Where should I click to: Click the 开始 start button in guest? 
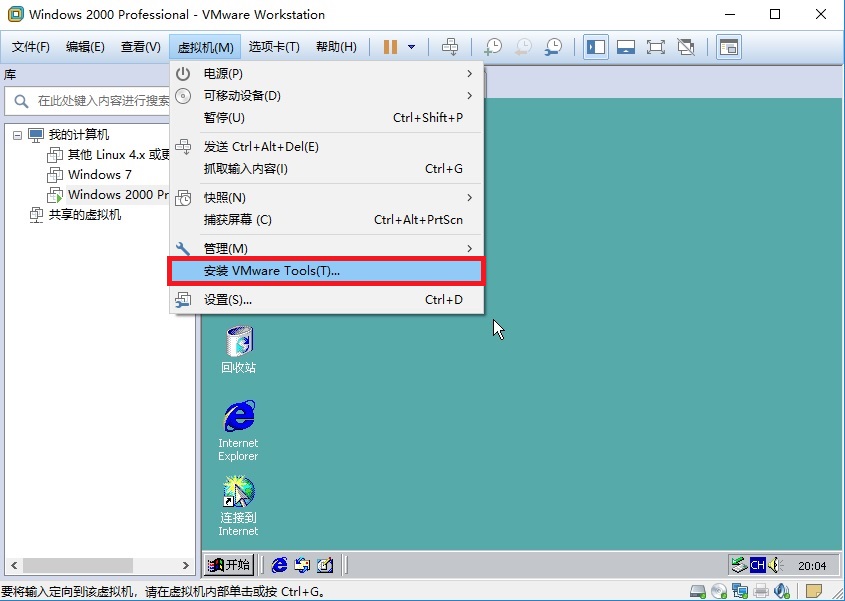click(229, 565)
